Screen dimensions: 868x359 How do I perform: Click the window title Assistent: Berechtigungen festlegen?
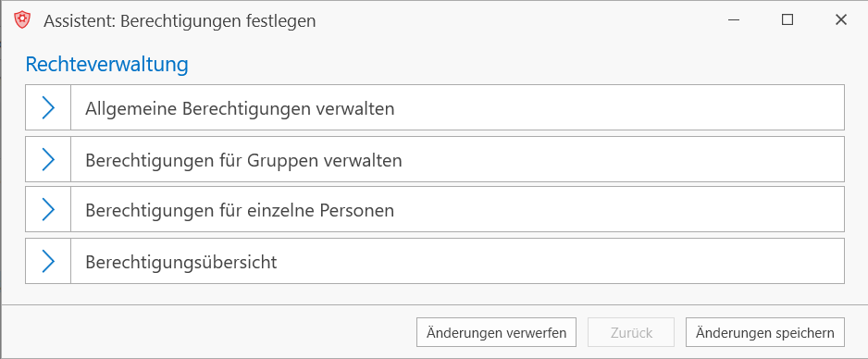point(180,21)
